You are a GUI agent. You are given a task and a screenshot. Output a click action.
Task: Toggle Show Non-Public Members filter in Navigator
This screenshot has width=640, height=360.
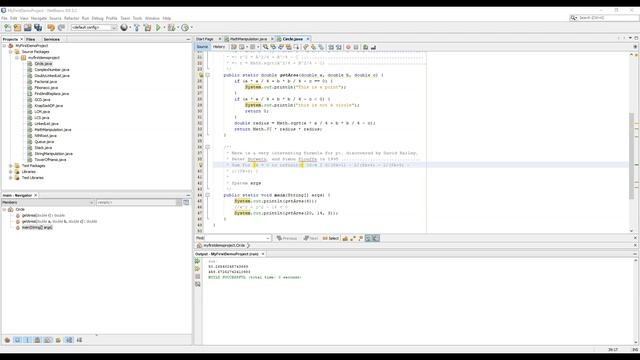coord(38,340)
